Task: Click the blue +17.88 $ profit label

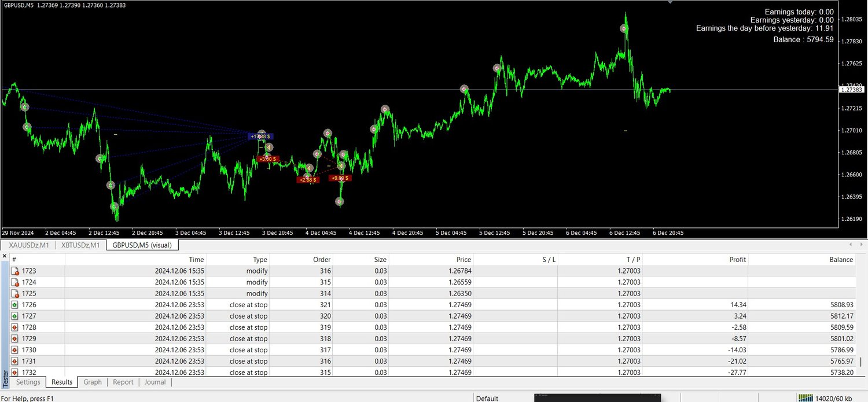Action: (x=260, y=137)
